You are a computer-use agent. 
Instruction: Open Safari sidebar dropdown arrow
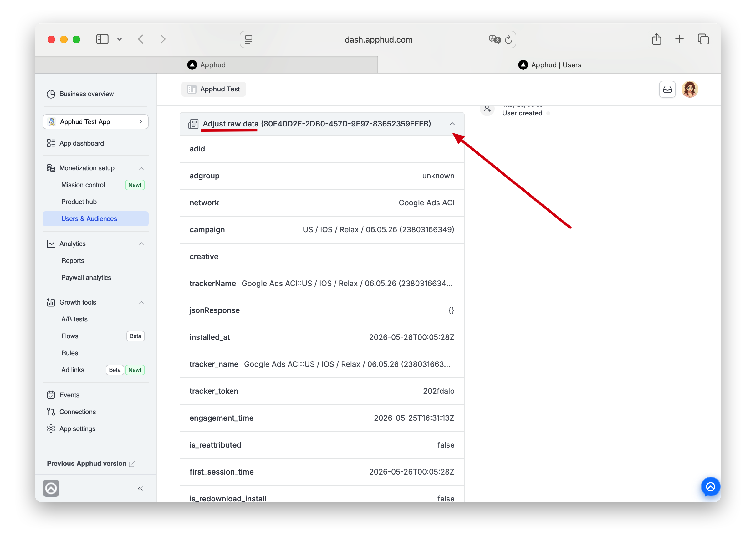(120, 39)
